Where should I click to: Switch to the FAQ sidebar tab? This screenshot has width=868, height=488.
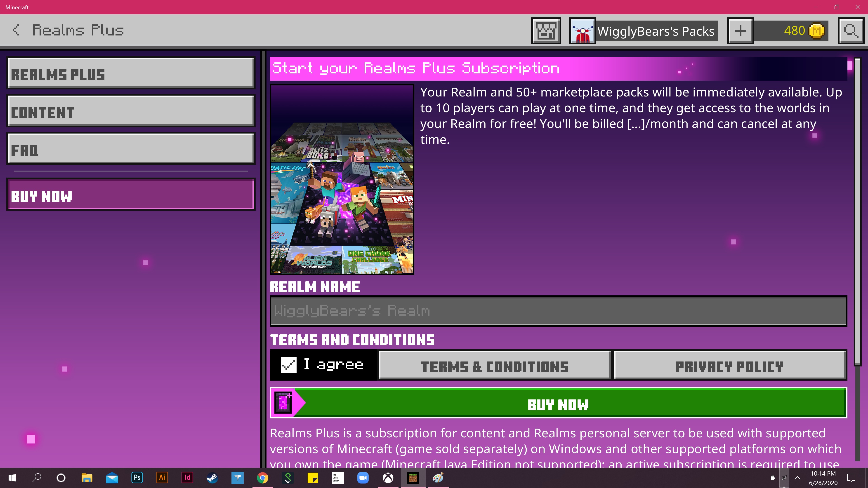point(131,149)
